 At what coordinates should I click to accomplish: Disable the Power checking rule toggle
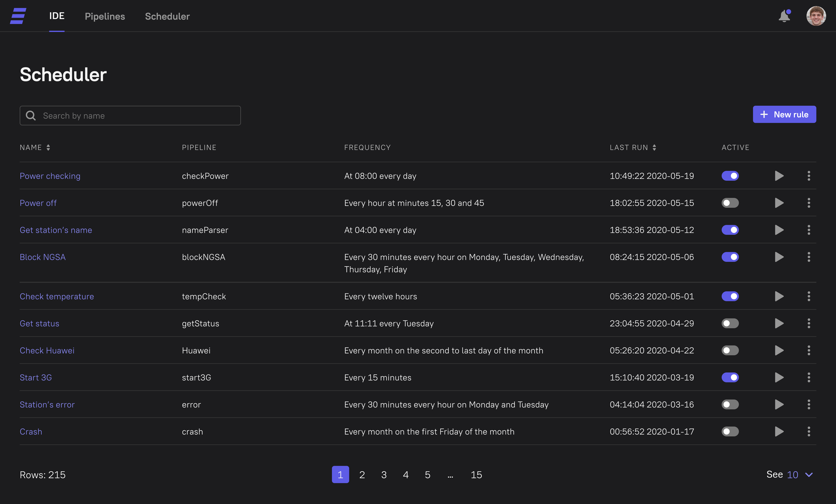pos(730,176)
